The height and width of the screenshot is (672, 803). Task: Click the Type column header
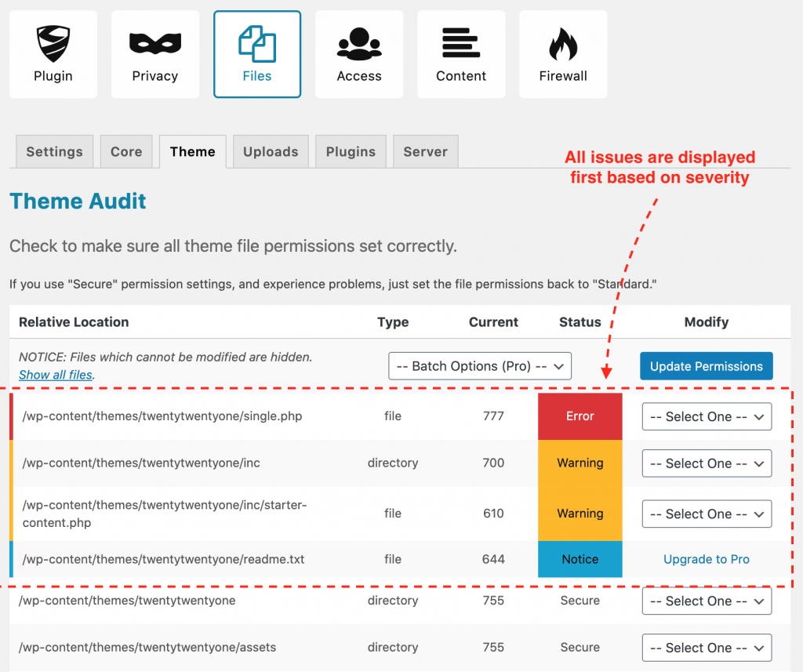(393, 322)
